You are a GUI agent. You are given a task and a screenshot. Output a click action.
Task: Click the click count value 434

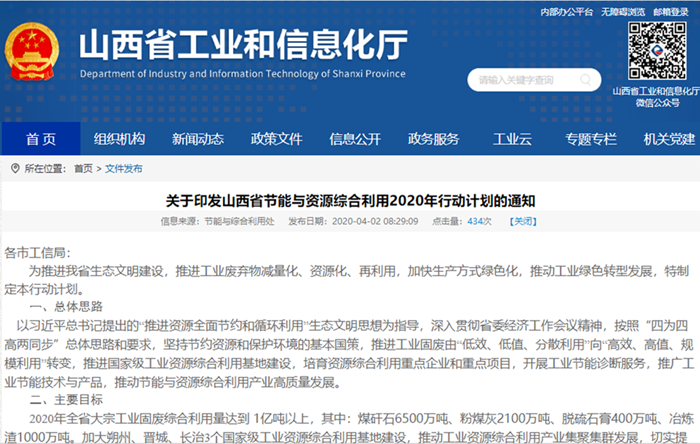(475, 221)
